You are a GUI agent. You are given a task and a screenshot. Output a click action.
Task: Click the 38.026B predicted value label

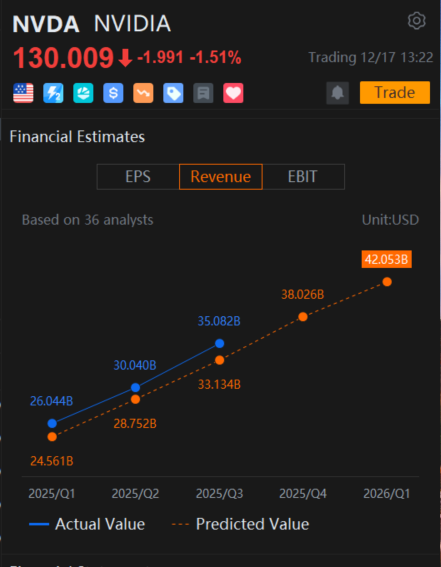pos(303,295)
